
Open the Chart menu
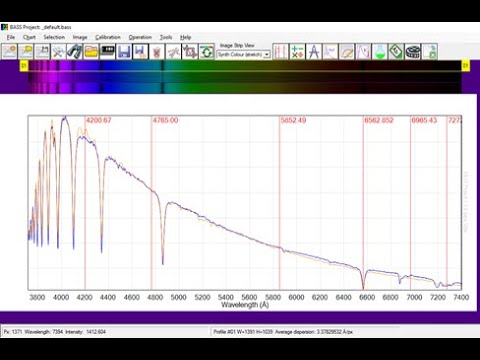[x=29, y=37]
